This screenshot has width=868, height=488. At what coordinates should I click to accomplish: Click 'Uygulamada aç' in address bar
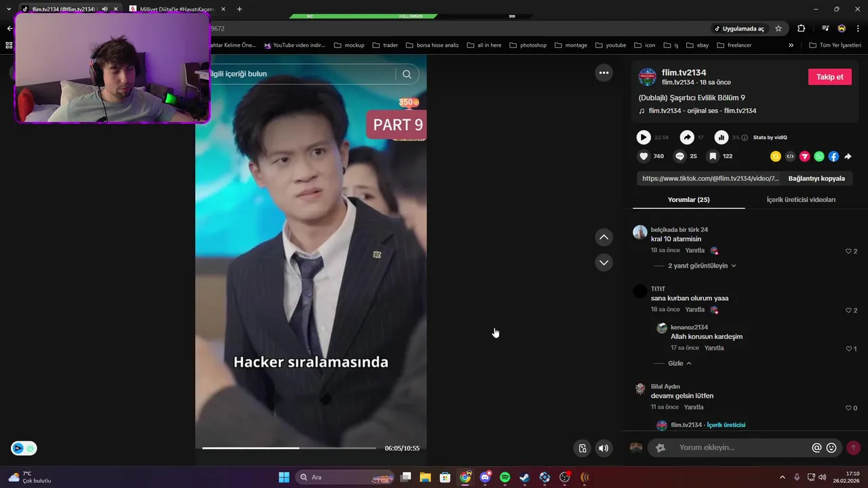tap(738, 28)
